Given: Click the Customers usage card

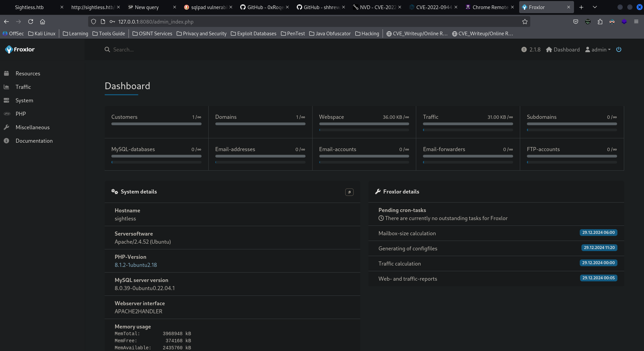Looking at the screenshot, I should point(156,122).
